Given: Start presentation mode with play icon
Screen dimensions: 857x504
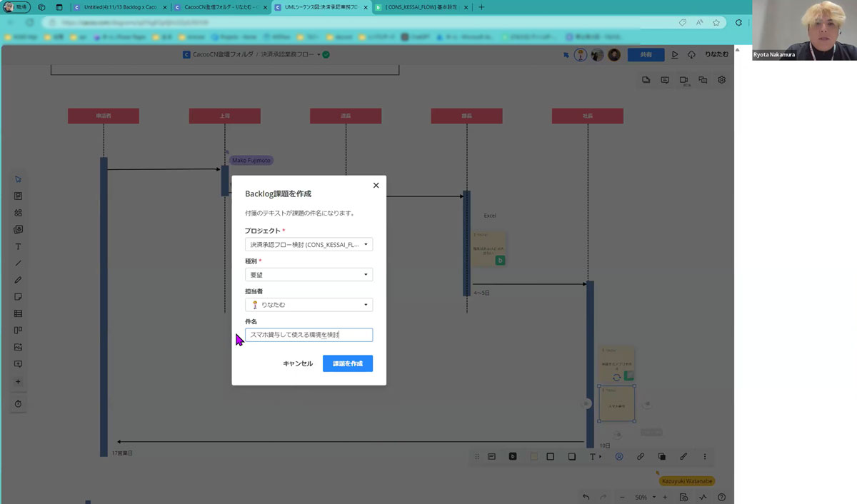Looking at the screenshot, I should point(674,55).
